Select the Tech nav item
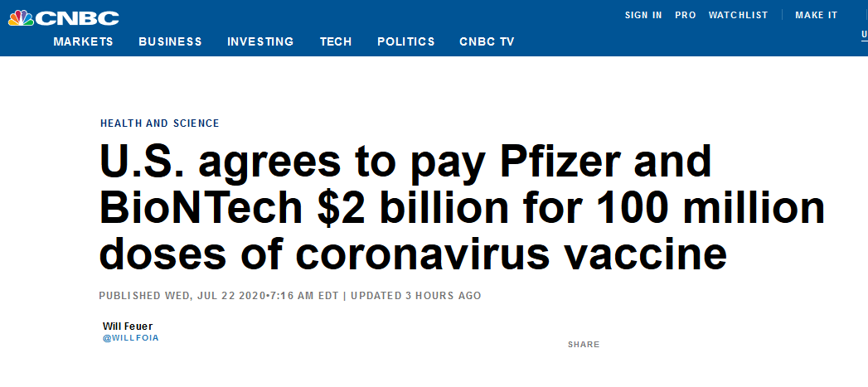 [x=336, y=41]
